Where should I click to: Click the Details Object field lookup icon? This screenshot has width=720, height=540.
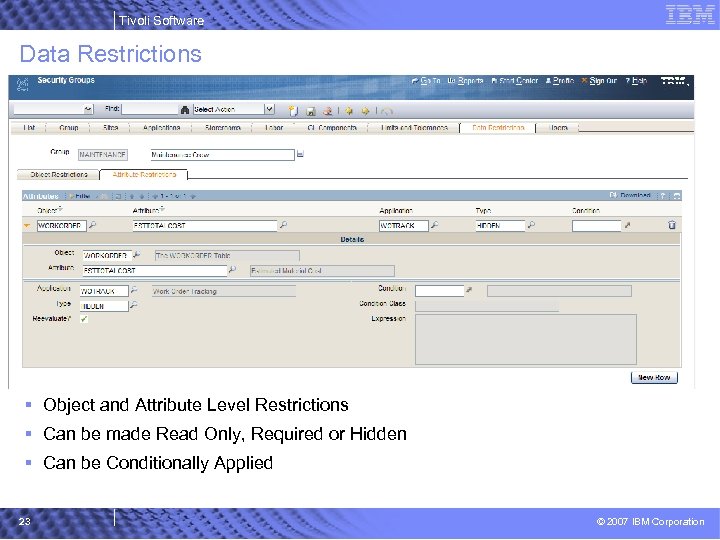(136, 254)
